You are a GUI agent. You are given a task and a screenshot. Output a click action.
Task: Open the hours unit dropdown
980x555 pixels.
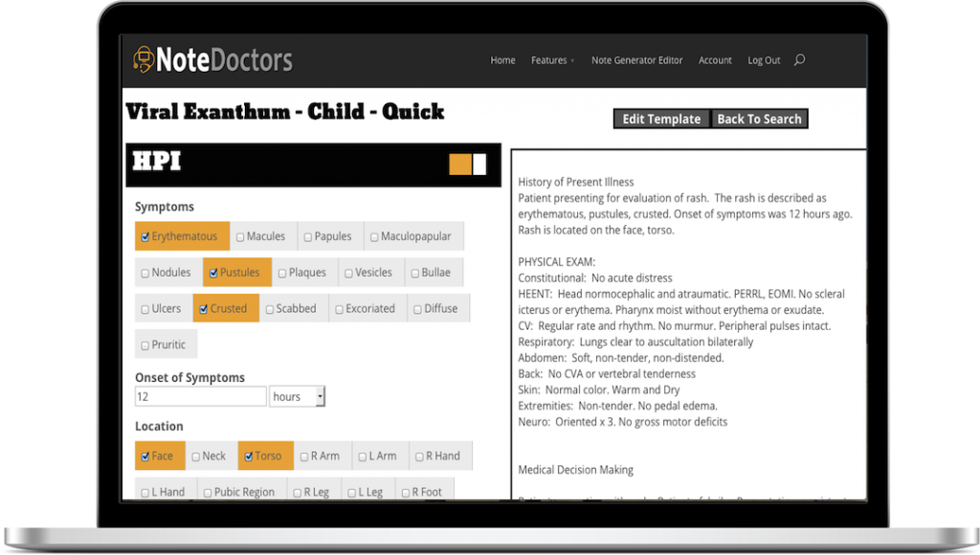(x=297, y=396)
